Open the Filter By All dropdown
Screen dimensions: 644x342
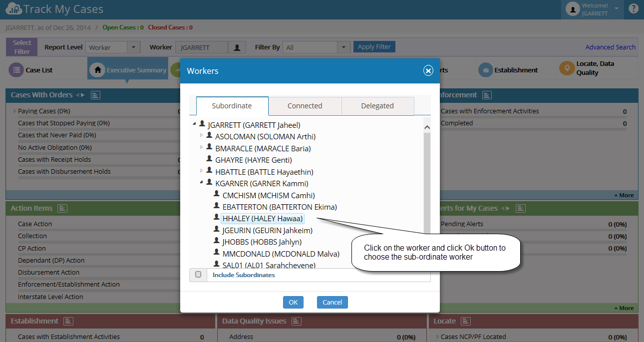[x=343, y=47]
